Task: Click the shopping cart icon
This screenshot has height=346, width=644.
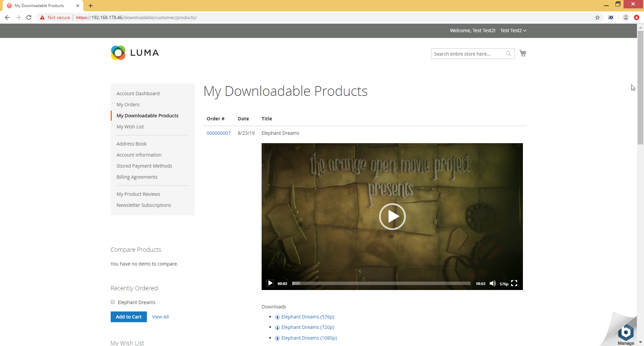Action: pos(523,53)
